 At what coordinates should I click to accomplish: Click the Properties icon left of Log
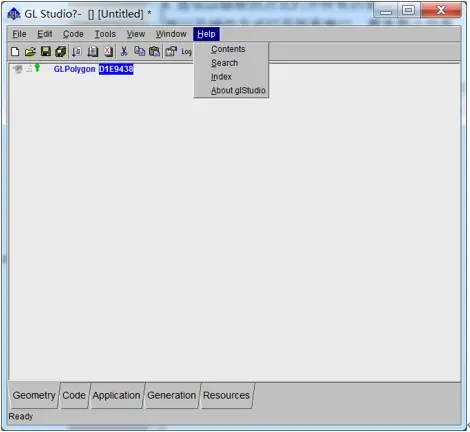coord(171,51)
